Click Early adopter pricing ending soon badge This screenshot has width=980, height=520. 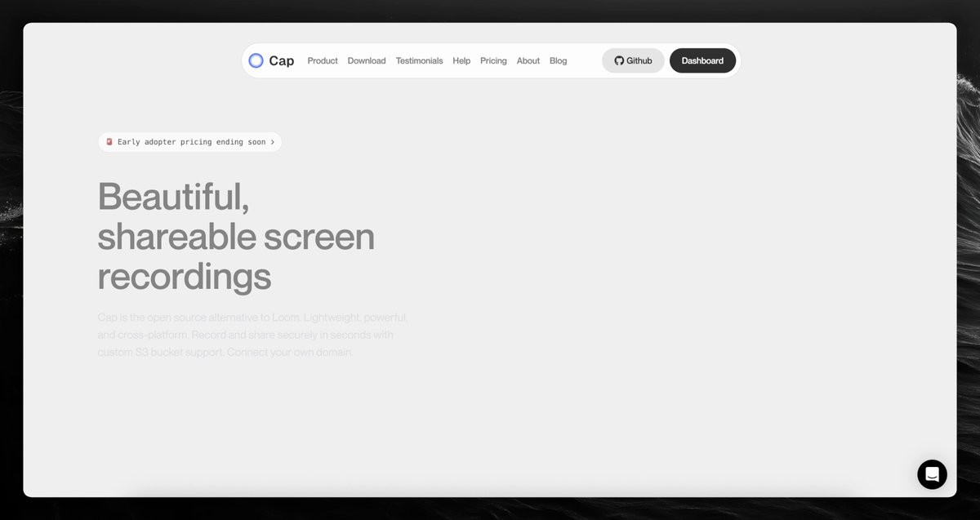(189, 142)
